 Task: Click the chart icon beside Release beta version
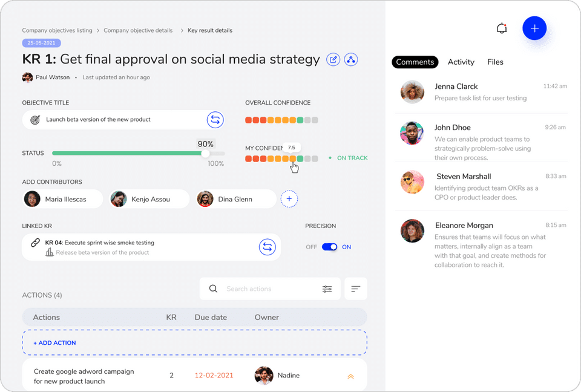49,252
